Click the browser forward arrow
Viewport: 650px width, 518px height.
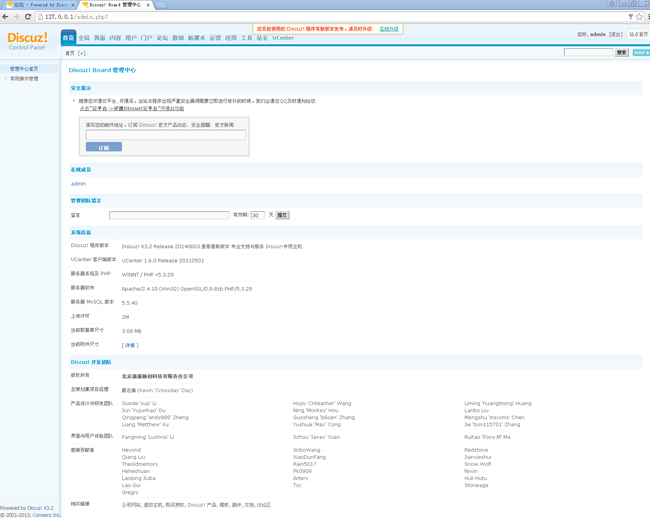point(17,17)
